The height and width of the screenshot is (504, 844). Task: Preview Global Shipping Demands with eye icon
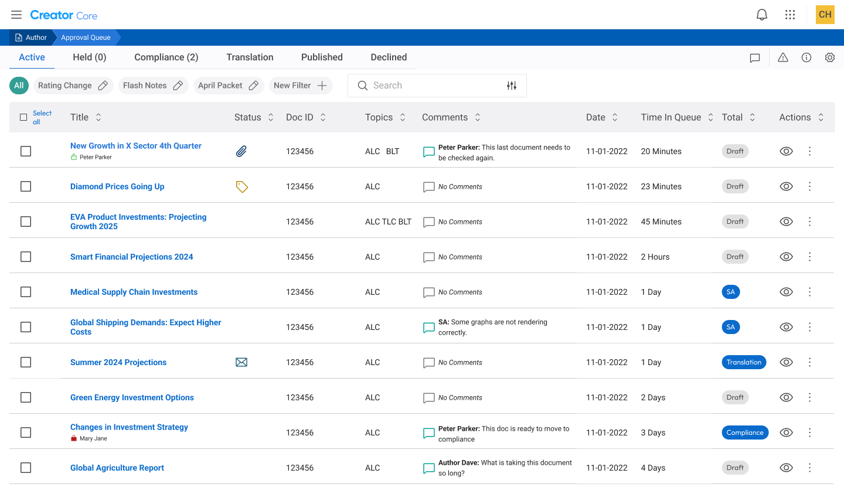[x=787, y=327]
